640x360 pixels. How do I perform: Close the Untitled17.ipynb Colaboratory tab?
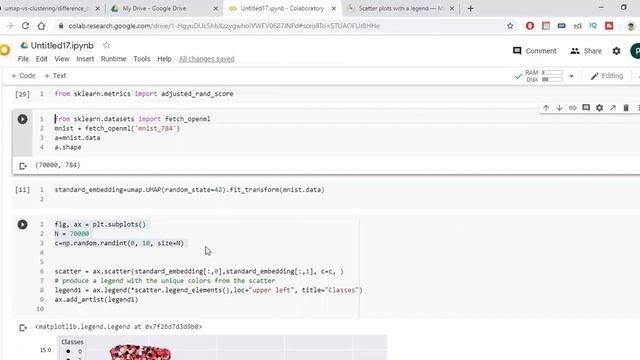[334, 8]
